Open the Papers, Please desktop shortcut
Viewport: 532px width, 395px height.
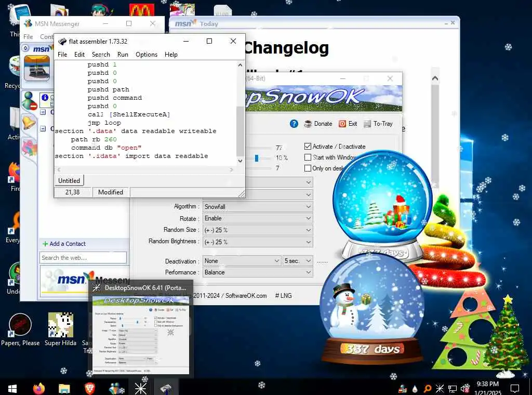click(x=20, y=329)
